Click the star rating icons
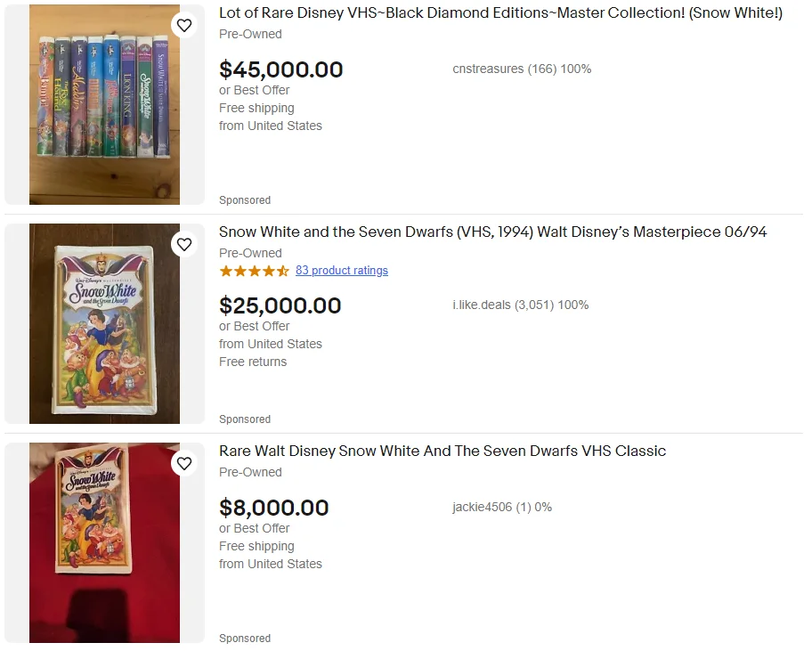Viewport: 812px width, 651px height. point(254,271)
